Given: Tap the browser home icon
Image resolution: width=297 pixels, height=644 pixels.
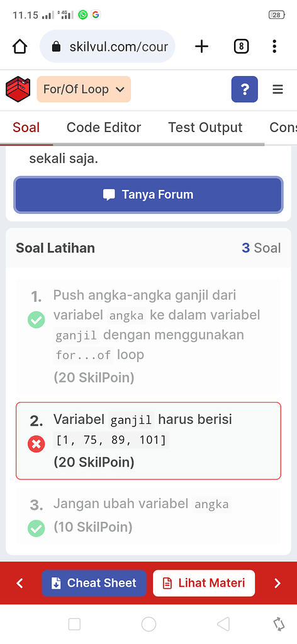Looking at the screenshot, I should pos(20,47).
